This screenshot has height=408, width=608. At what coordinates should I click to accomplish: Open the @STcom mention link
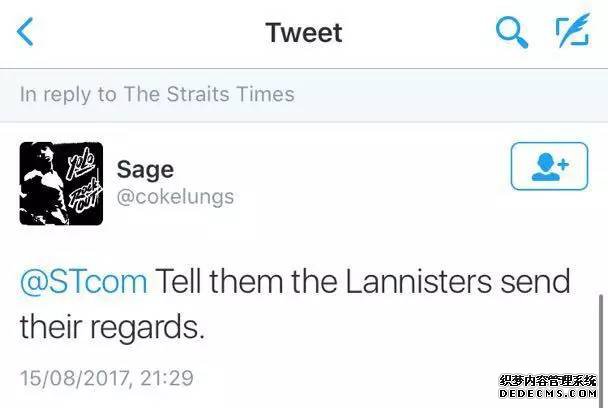(x=84, y=281)
